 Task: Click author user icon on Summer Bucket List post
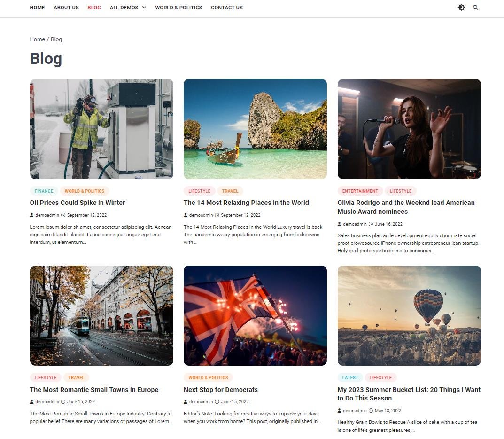point(340,411)
